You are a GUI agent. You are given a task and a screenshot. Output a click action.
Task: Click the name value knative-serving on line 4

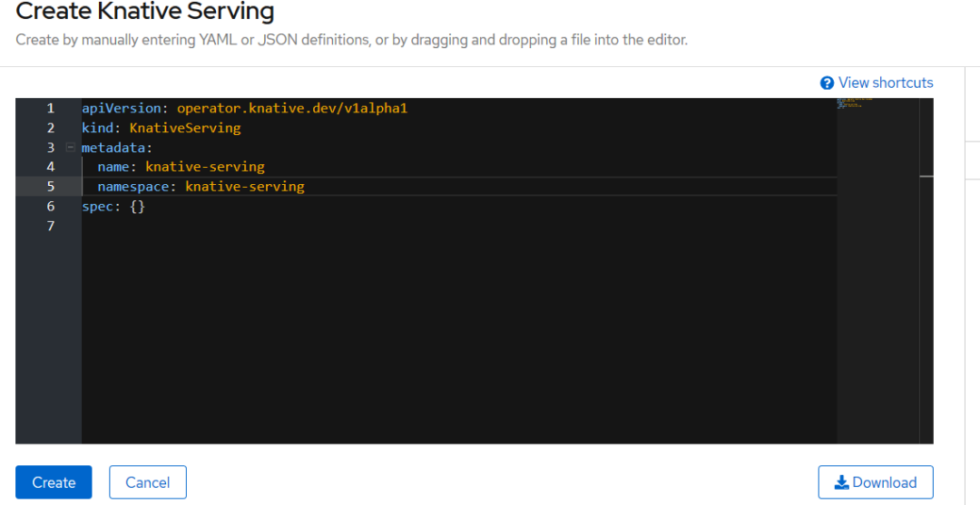(x=205, y=167)
